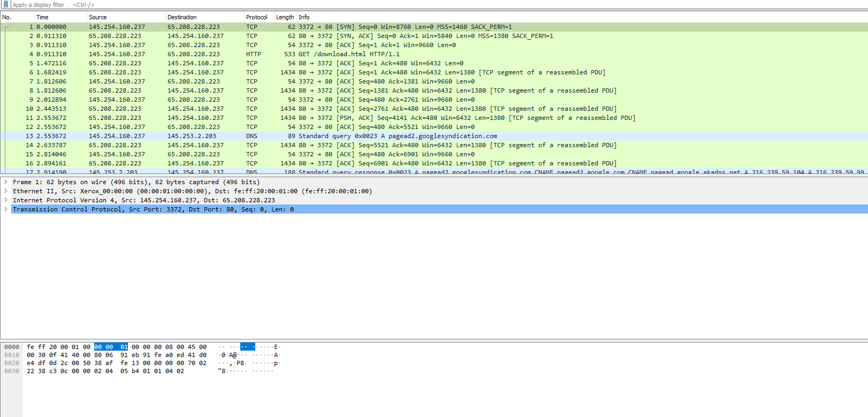Select packet 5 at time 1.472116
The image size is (868, 417).
pos(434,63)
